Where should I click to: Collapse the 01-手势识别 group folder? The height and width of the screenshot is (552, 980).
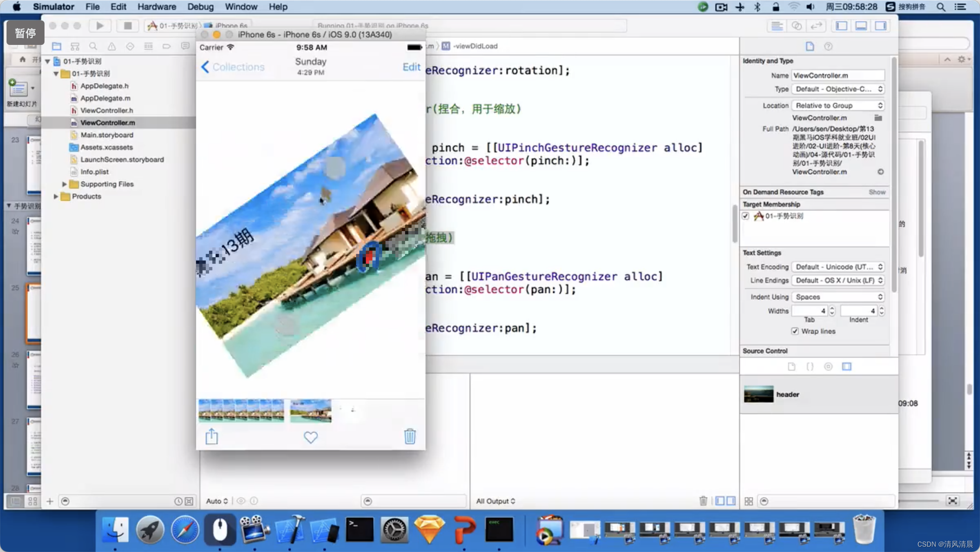click(x=56, y=74)
